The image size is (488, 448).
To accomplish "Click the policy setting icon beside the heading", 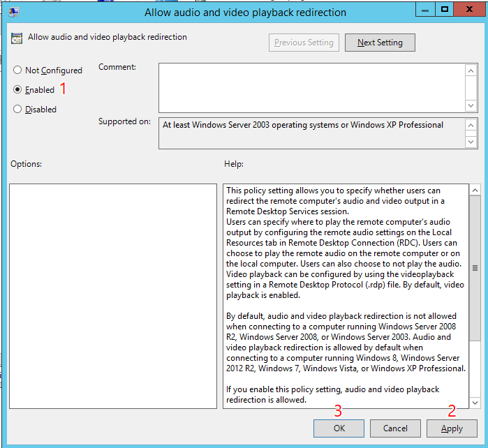I will [17, 38].
